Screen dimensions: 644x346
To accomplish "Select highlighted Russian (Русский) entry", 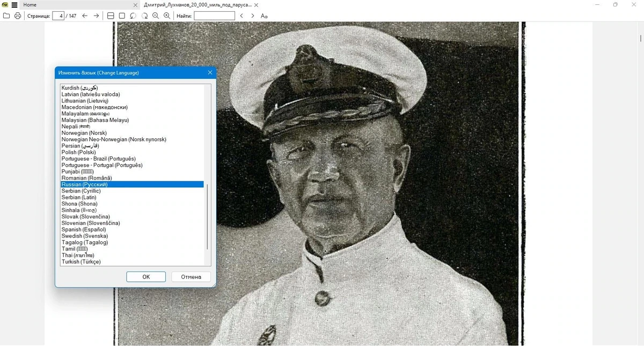I will tap(132, 185).
